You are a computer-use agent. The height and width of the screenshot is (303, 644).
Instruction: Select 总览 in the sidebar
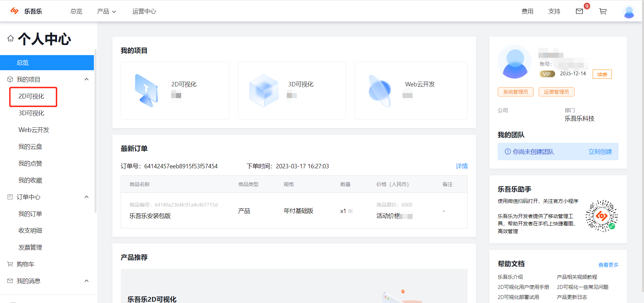[x=47, y=62]
